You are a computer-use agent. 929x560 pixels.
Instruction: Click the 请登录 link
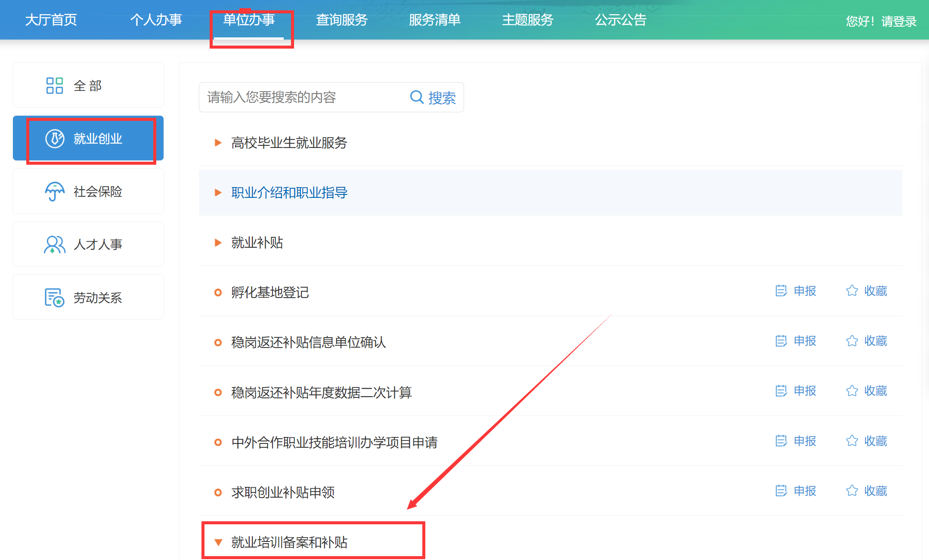[x=898, y=22]
